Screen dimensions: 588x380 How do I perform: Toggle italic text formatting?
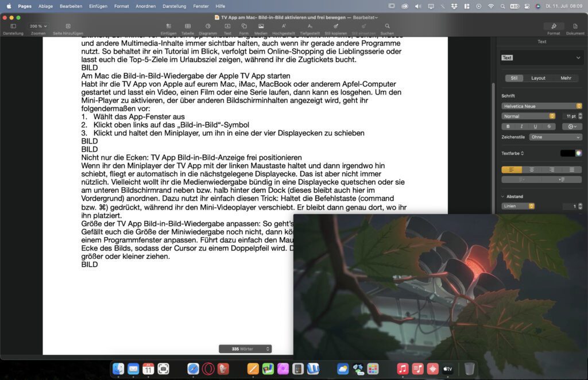(521, 126)
